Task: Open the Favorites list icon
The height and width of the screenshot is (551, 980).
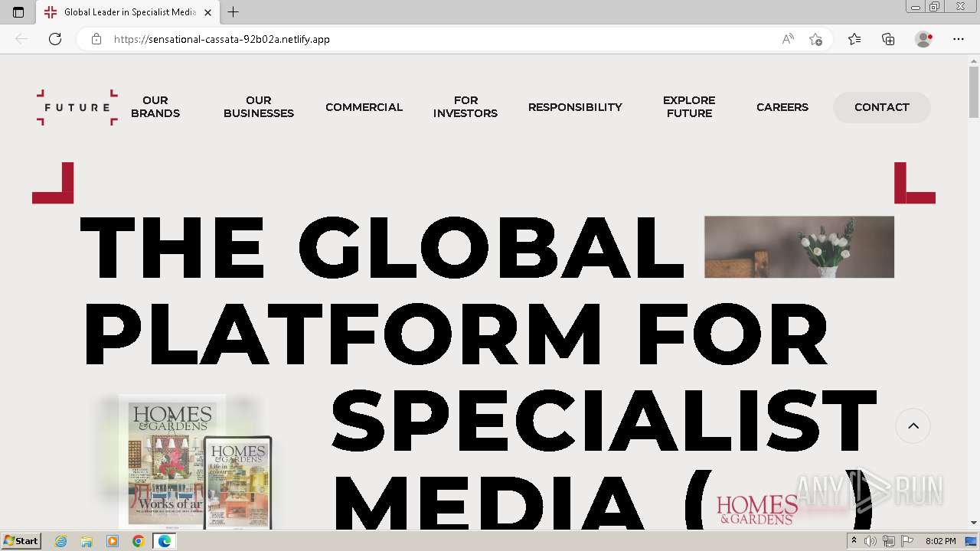Action: (x=854, y=39)
